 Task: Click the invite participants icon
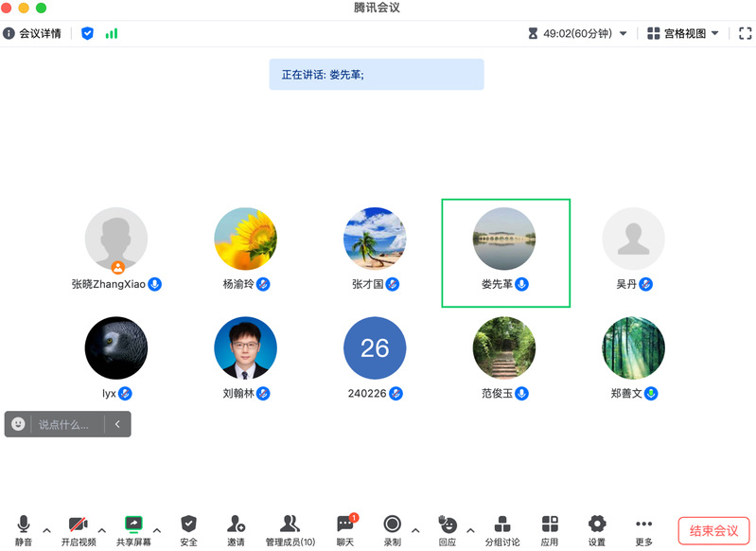pyautogui.click(x=237, y=524)
